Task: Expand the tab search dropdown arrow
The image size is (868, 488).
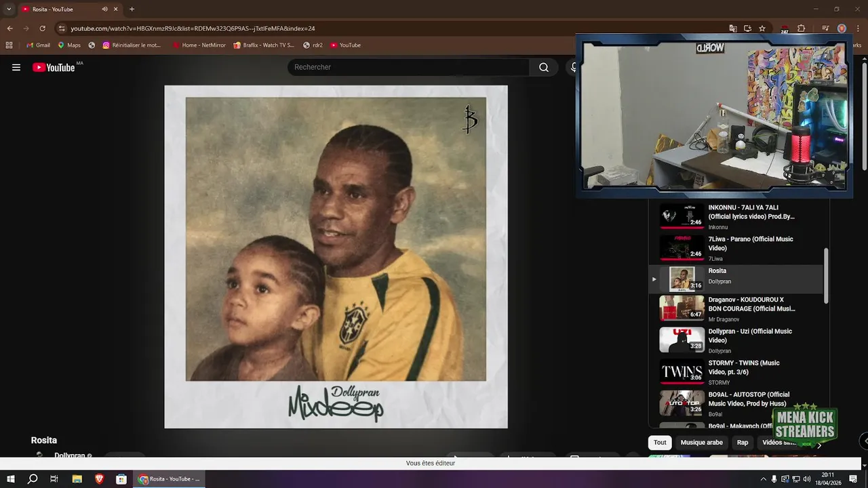Action: point(9,9)
